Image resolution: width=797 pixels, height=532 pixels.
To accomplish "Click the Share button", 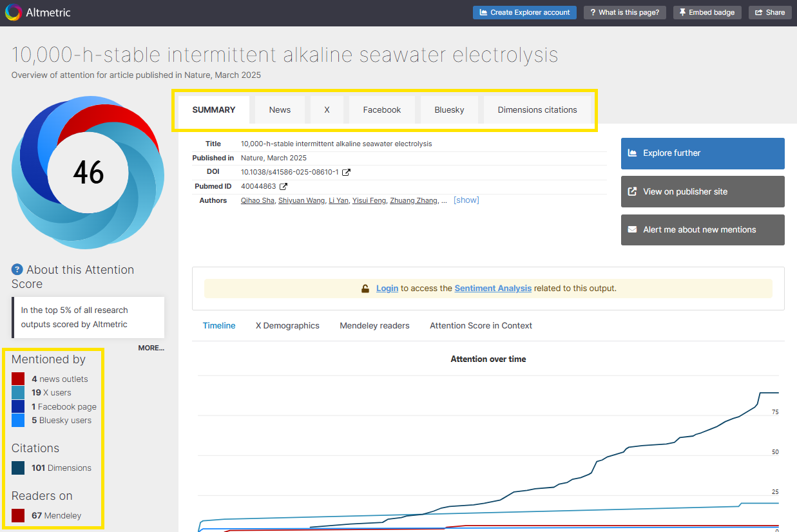I will (769, 12).
